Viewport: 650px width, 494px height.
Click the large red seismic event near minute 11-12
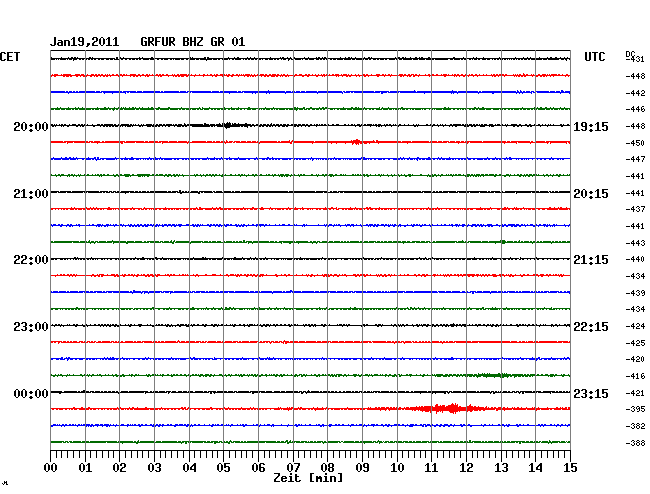[450, 409]
